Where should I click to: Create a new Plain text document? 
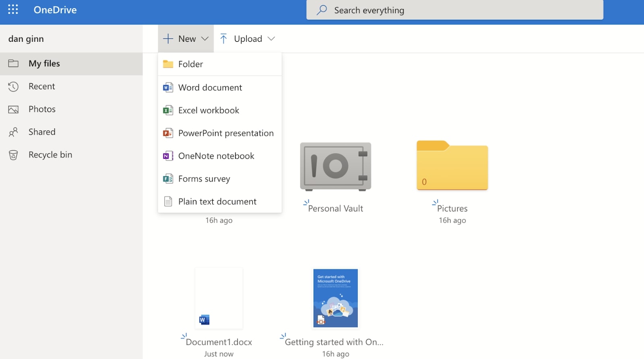[220, 201]
